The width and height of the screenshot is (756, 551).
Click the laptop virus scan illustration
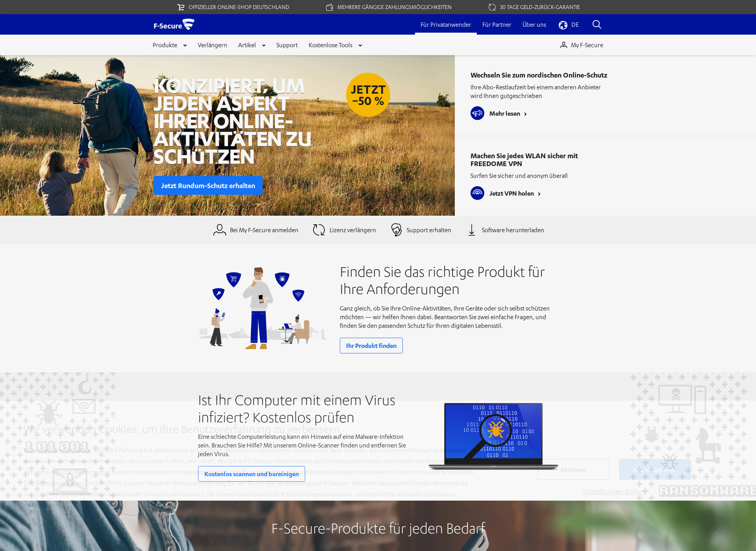(x=493, y=436)
